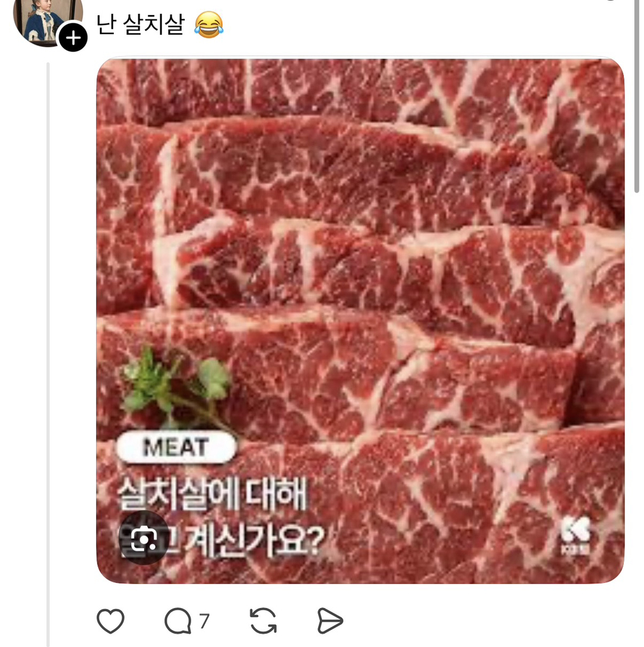The width and height of the screenshot is (644, 647).
Task: Click the laughing tears emoji
Action: [209, 25]
